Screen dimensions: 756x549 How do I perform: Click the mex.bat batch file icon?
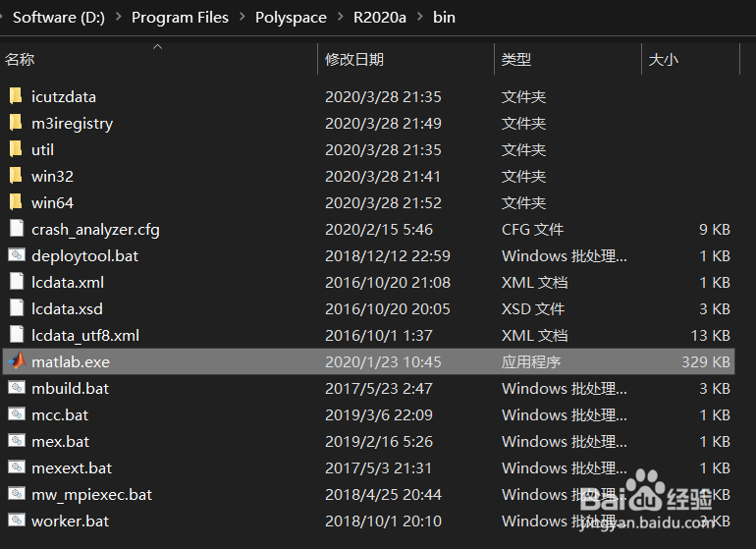(x=17, y=440)
